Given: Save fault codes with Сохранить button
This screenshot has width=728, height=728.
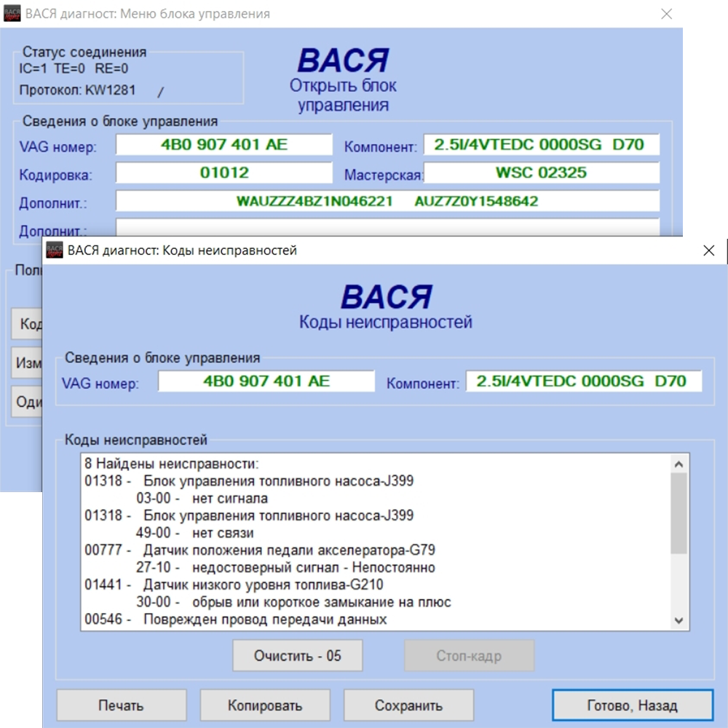Looking at the screenshot, I should pos(408,705).
